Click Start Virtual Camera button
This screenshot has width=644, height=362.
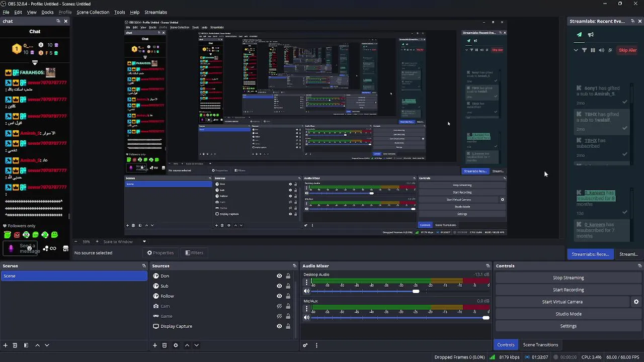click(x=562, y=302)
